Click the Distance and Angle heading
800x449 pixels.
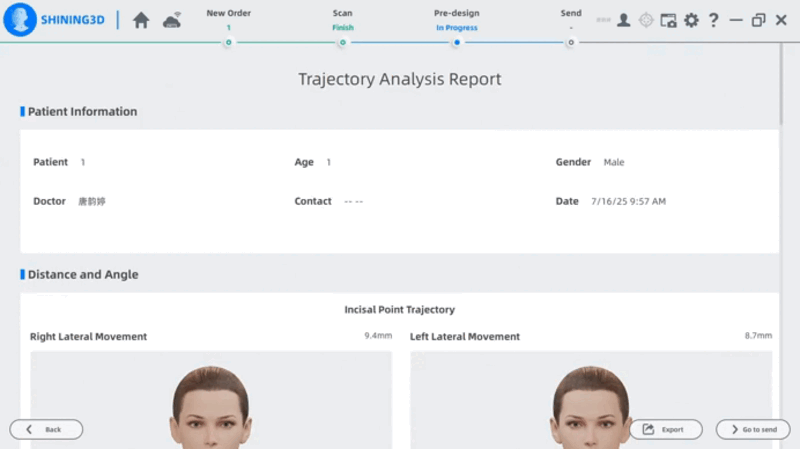(83, 275)
